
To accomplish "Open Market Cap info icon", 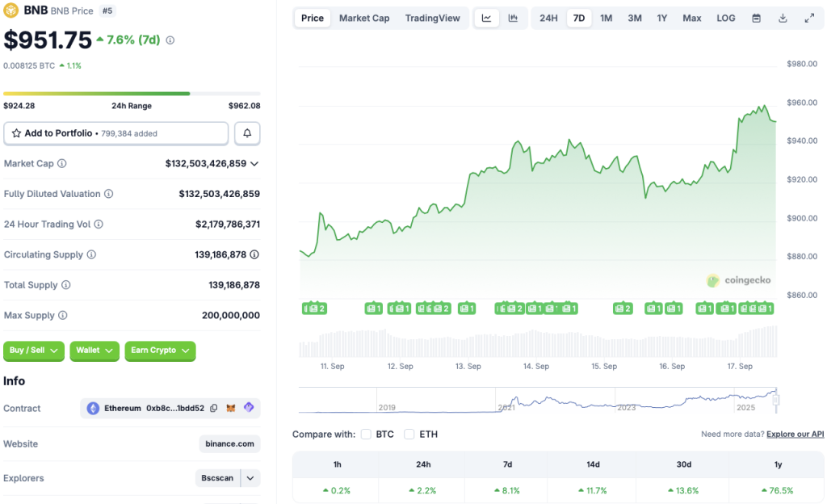I will (61, 163).
